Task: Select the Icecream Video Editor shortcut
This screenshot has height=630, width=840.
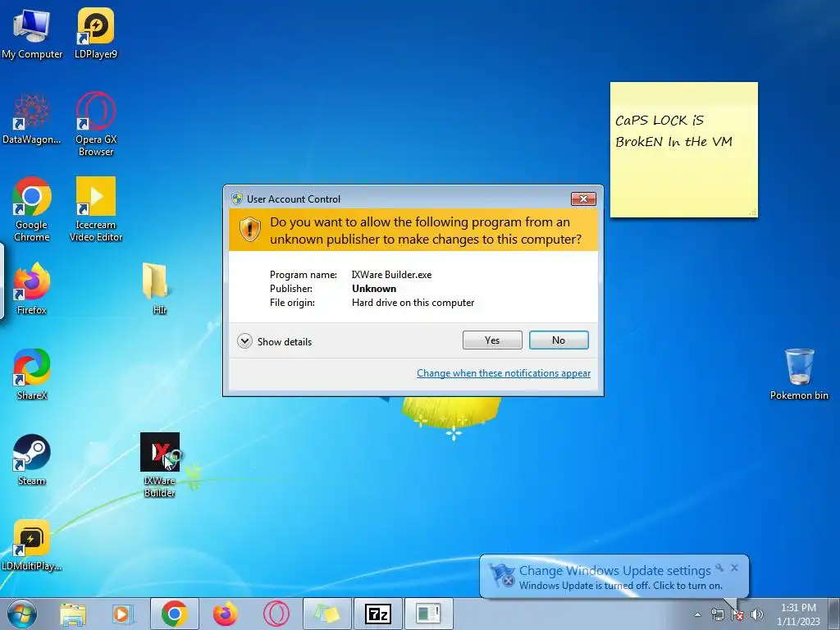Action: 96,209
